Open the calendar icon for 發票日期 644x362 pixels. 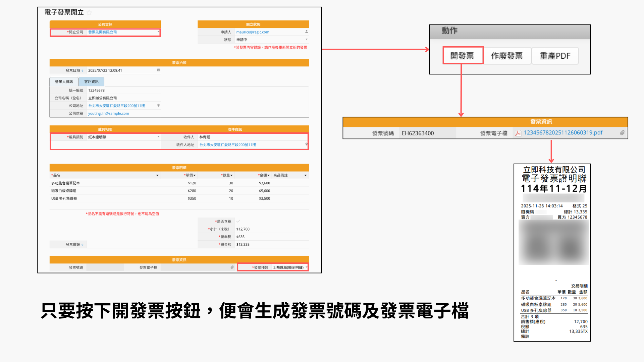[x=158, y=70]
